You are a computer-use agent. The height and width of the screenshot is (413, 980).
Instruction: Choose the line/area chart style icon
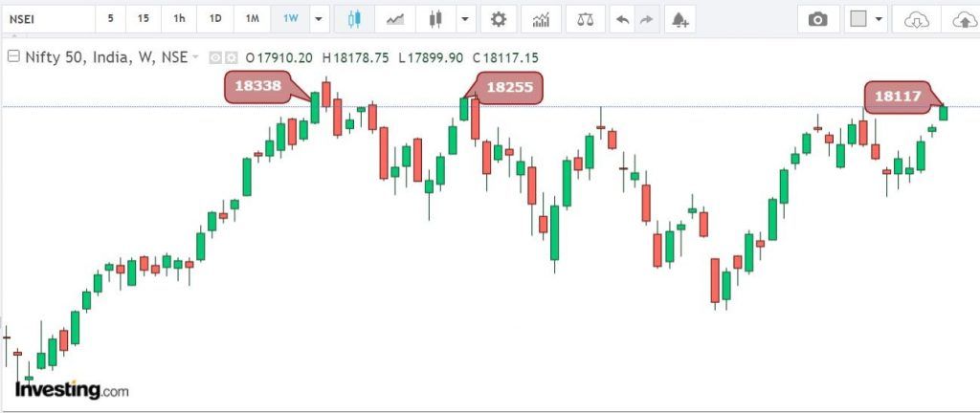pos(395,19)
